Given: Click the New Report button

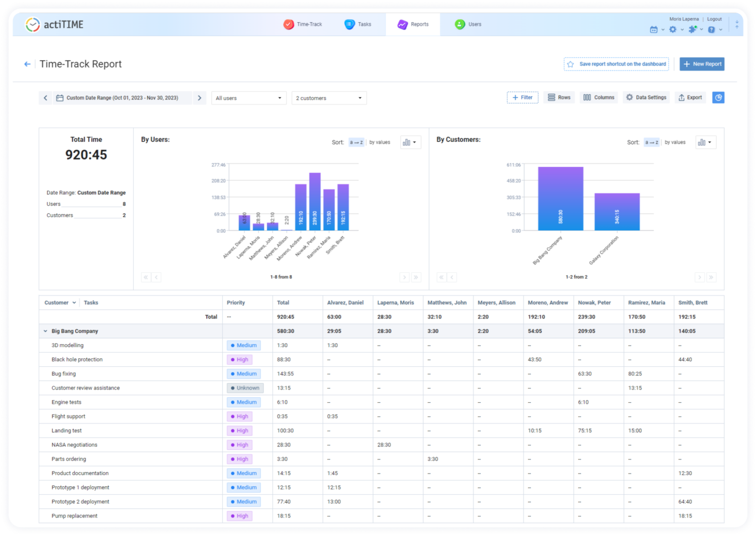Looking at the screenshot, I should coord(702,64).
